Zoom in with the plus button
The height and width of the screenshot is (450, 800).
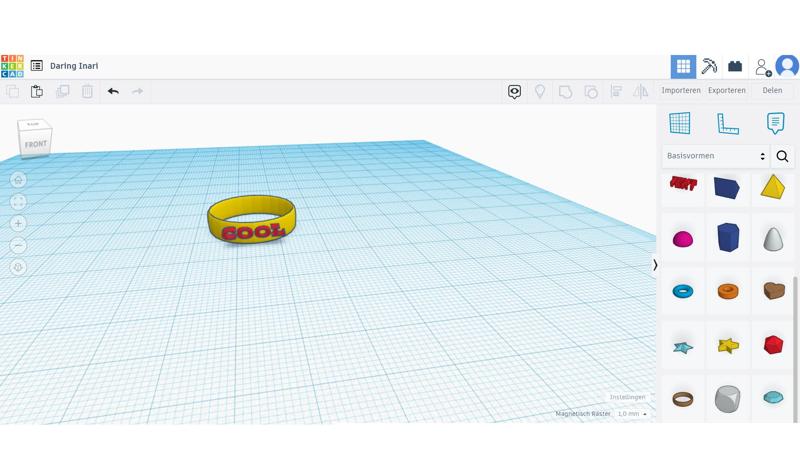(x=18, y=223)
